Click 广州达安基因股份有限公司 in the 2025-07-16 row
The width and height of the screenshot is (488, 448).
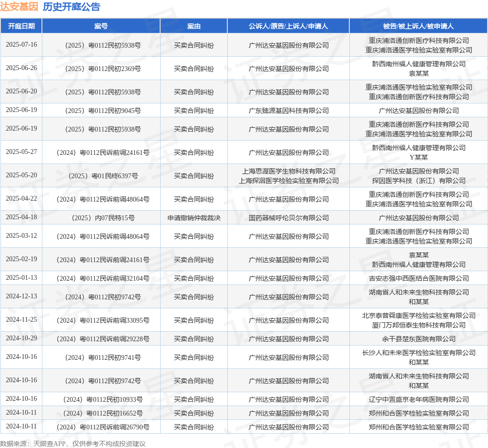coord(288,45)
